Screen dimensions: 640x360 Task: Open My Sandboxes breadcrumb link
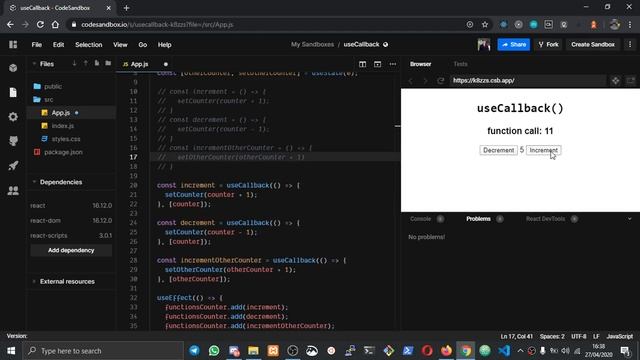point(312,44)
